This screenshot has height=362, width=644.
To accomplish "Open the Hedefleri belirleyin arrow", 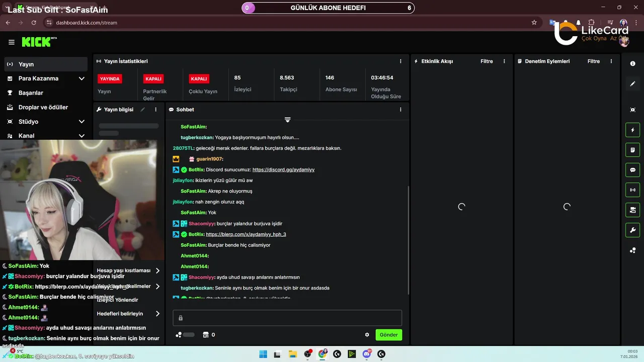I will pyautogui.click(x=157, y=314).
